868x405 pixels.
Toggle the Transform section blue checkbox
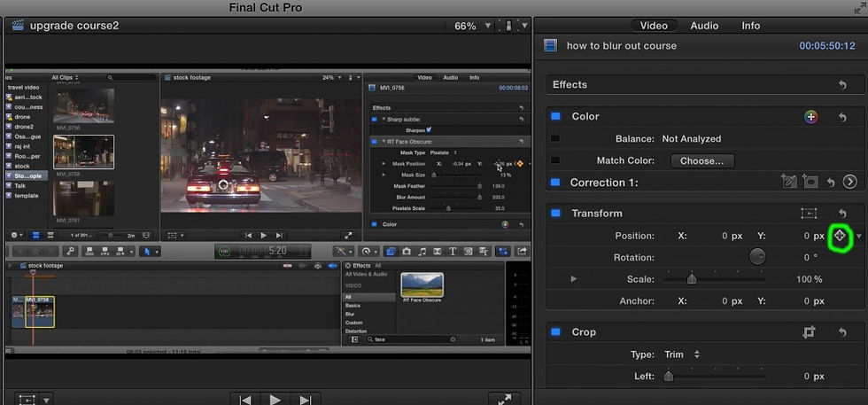click(555, 214)
